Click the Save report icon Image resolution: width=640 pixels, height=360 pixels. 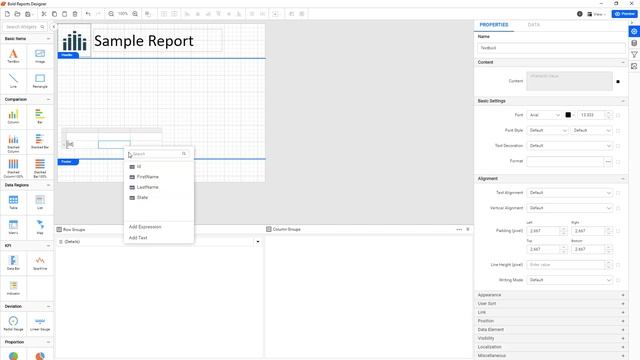click(28, 14)
